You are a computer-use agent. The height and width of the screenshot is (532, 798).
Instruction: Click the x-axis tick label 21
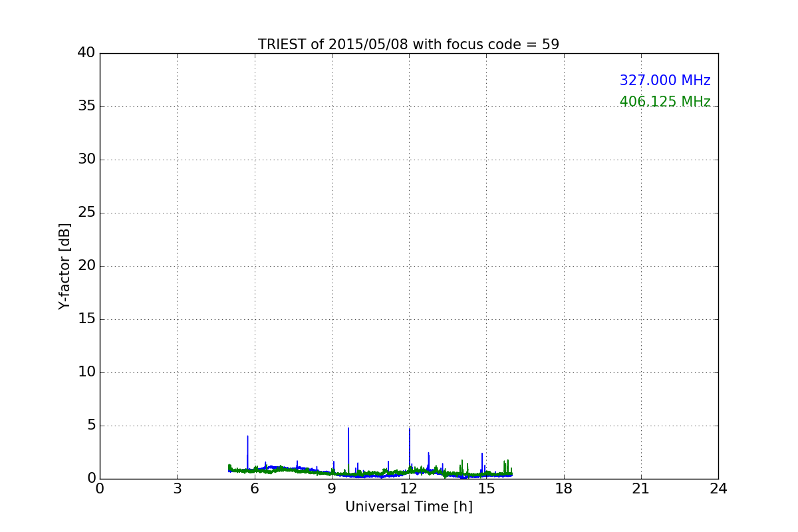[641, 489]
